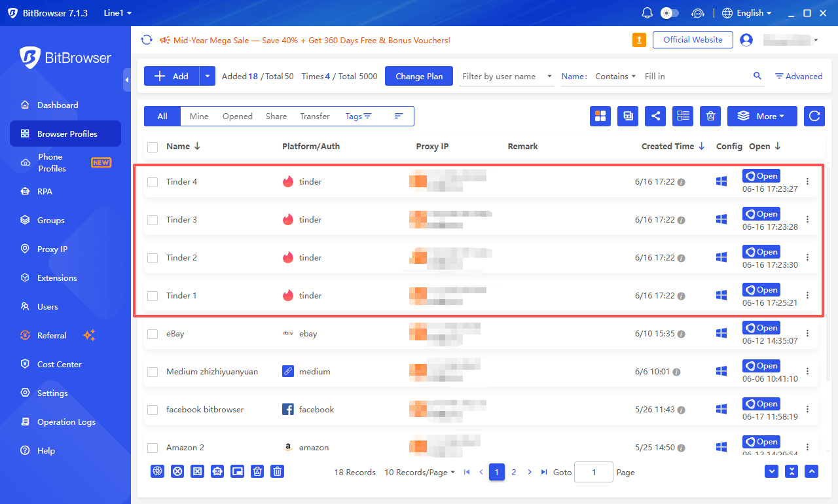Sort by Created Time column arrow
838x504 pixels.
701,147
